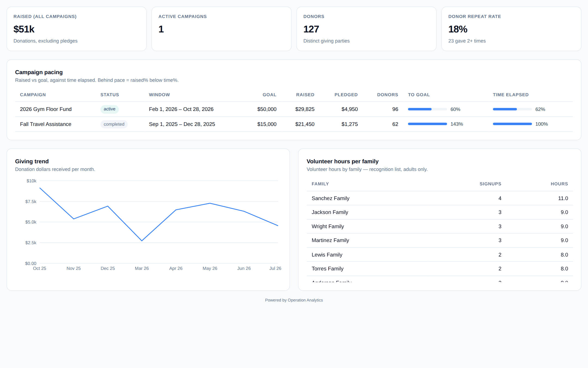Viewport: 588px width, 368px height.
Task: Click the Donors column header in pacing table
Action: click(x=387, y=95)
